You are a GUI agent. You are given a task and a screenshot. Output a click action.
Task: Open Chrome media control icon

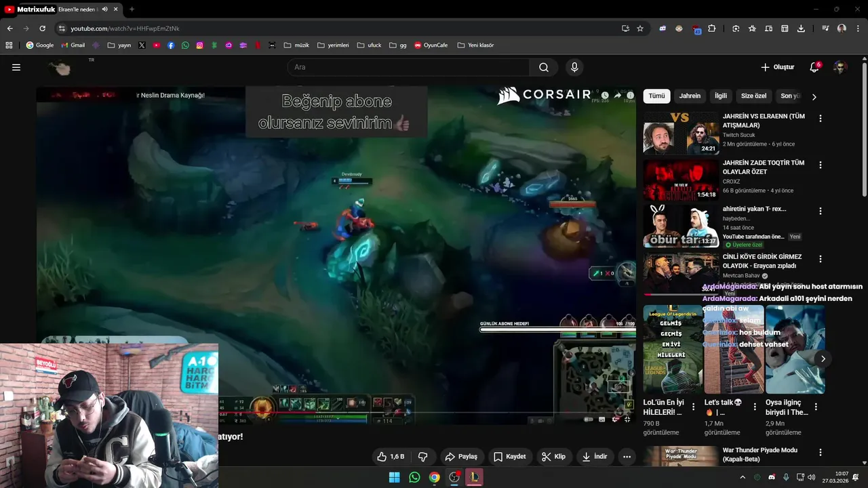click(x=825, y=28)
